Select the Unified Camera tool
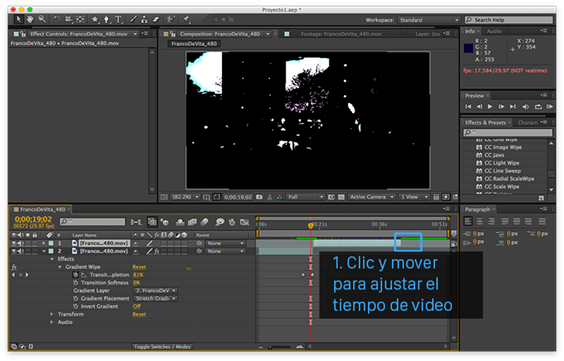The height and width of the screenshot is (361, 564). pos(68,19)
